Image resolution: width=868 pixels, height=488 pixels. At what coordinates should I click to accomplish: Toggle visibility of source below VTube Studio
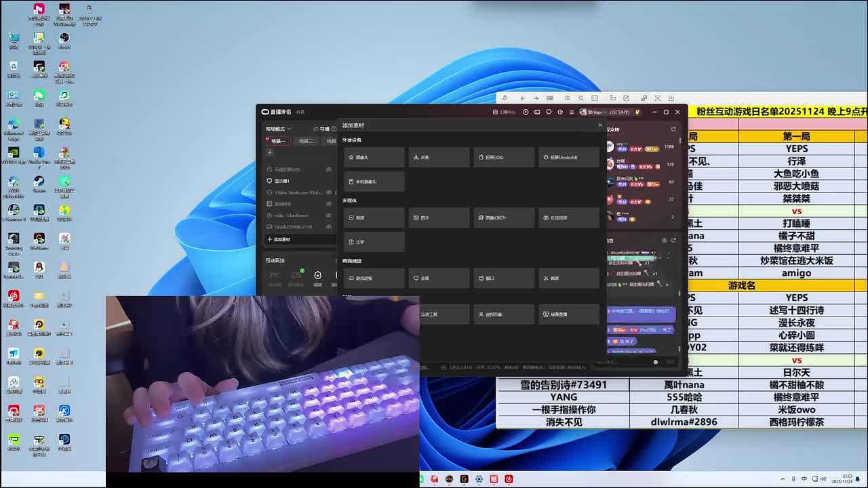(329, 204)
